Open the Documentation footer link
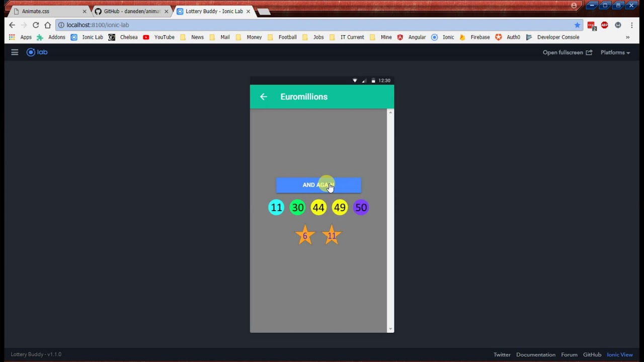This screenshot has width=644, height=362. 536,355
